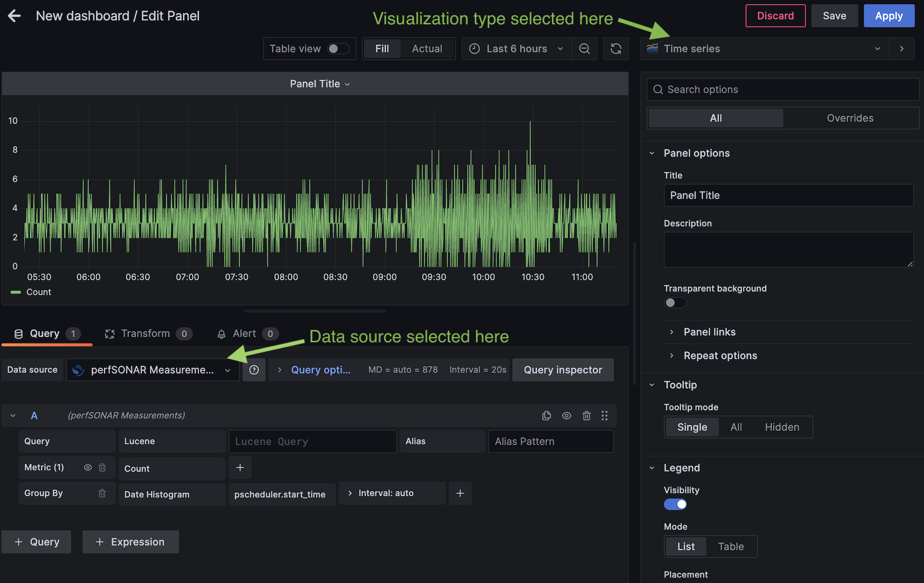Select the Overrides tab
This screenshot has width=924, height=583.
850,118
